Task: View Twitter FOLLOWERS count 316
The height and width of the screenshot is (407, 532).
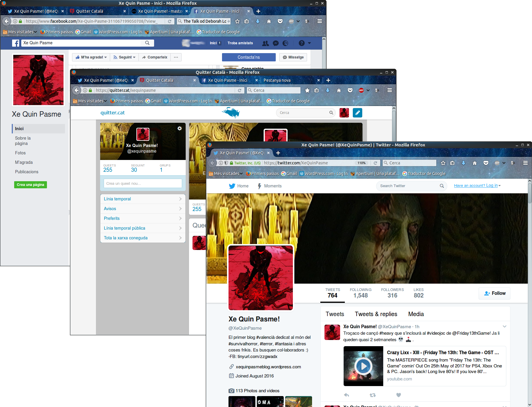Action: (x=392, y=293)
